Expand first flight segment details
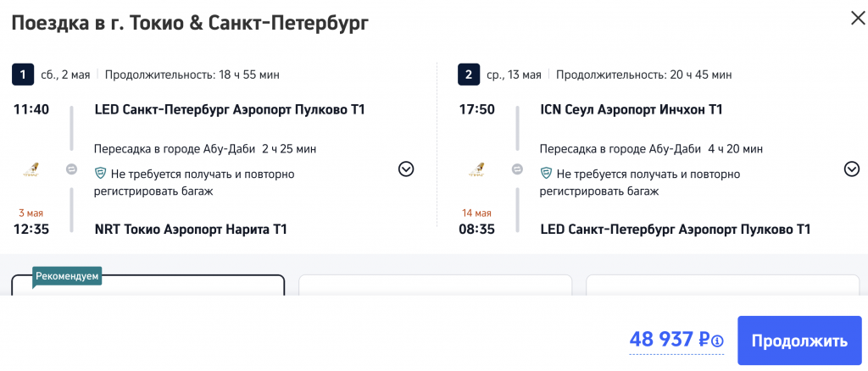868x371 pixels. [406, 169]
